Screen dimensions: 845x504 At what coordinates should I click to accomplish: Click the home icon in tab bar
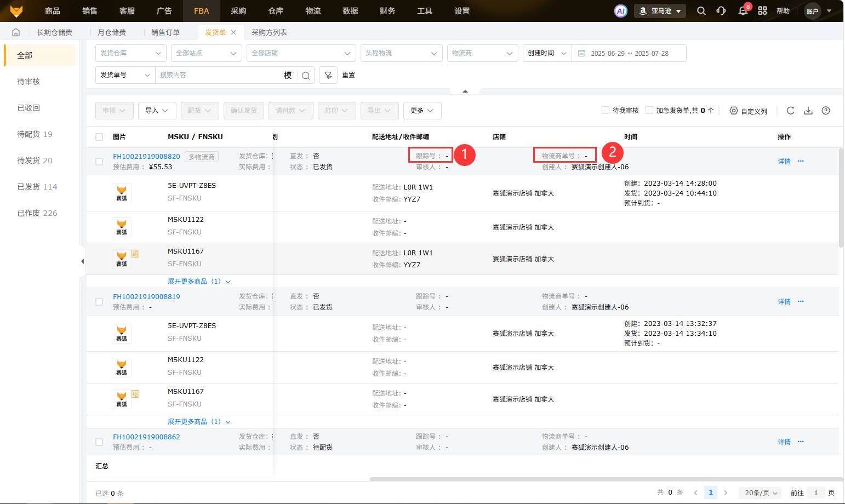tap(16, 32)
